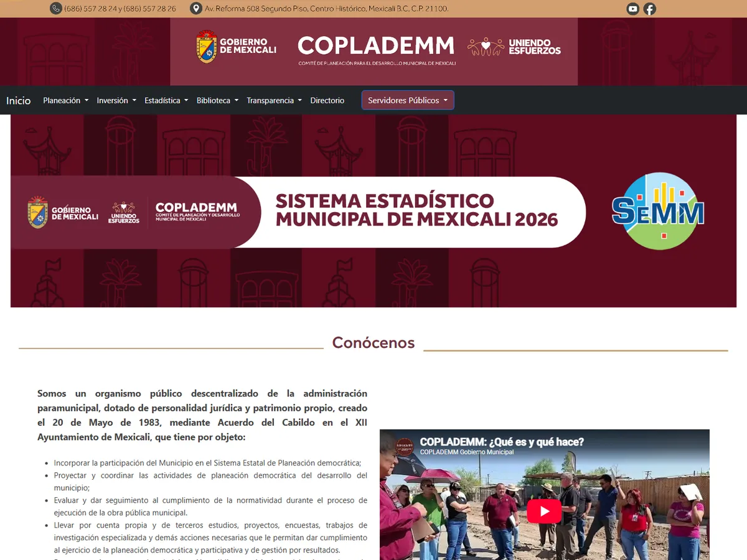Expand the Estadística dropdown menu
747x560 pixels.
click(x=166, y=100)
